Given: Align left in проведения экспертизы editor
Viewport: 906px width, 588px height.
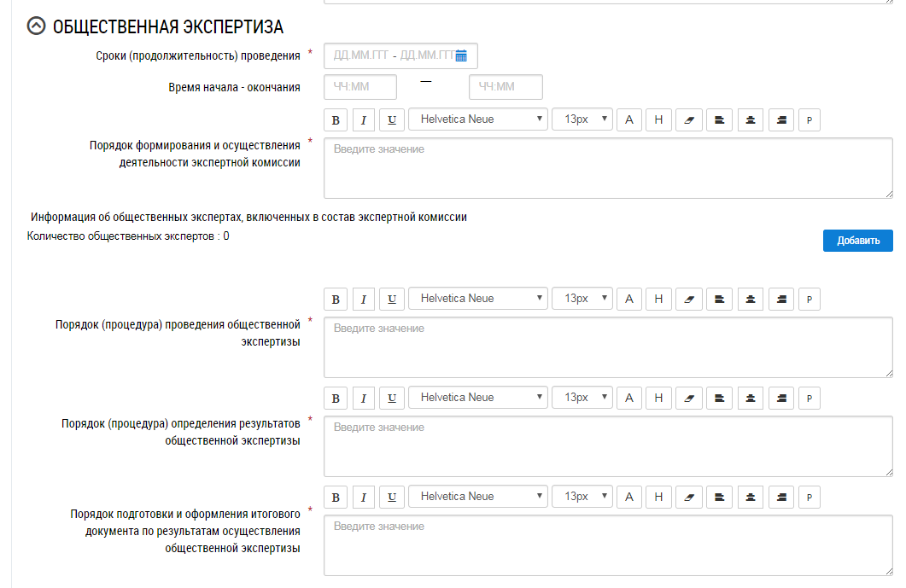Looking at the screenshot, I should 720,299.
